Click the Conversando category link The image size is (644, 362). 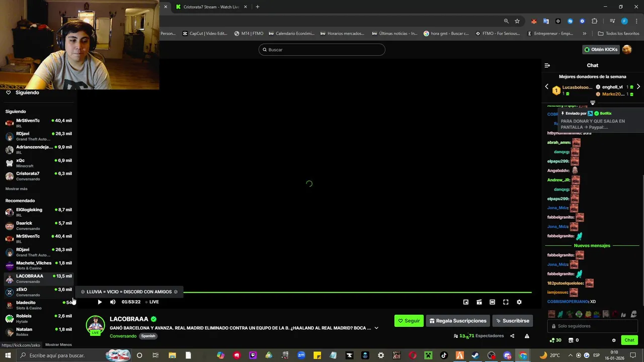[x=123, y=336]
